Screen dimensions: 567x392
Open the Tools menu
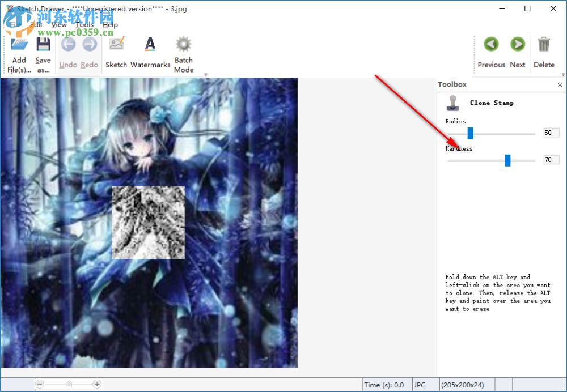(84, 25)
